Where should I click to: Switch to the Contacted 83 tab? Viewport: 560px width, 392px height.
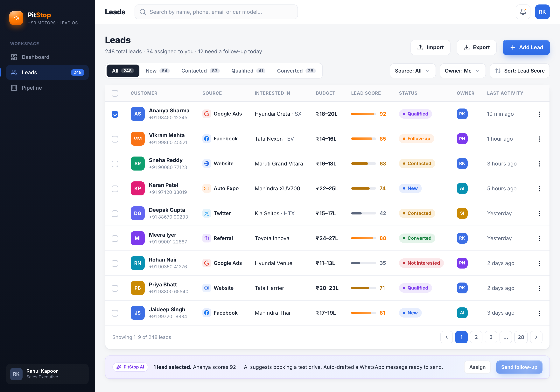pyautogui.click(x=200, y=71)
